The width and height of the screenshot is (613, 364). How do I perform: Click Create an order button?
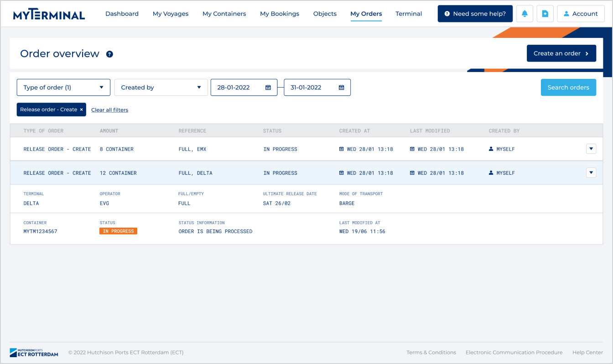[x=561, y=53]
